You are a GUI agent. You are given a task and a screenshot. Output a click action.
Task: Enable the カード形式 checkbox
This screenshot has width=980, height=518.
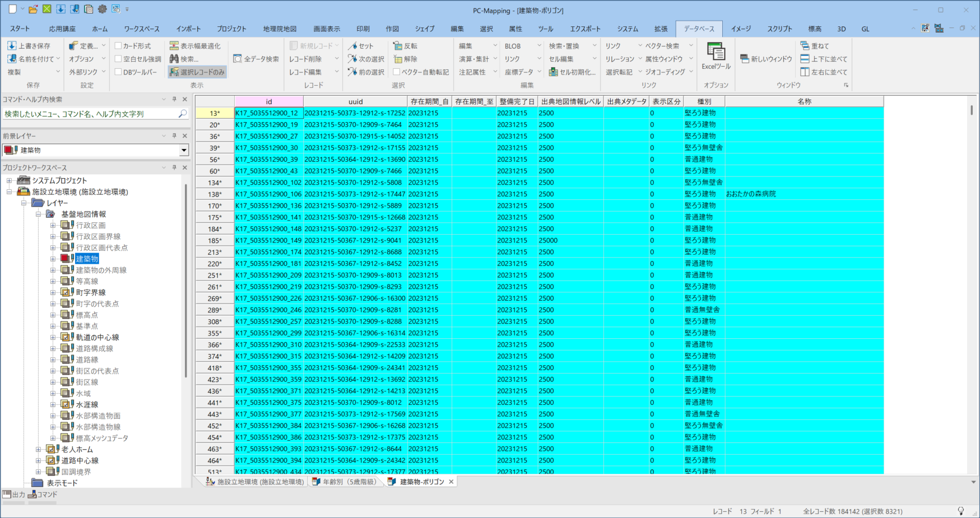click(x=118, y=46)
